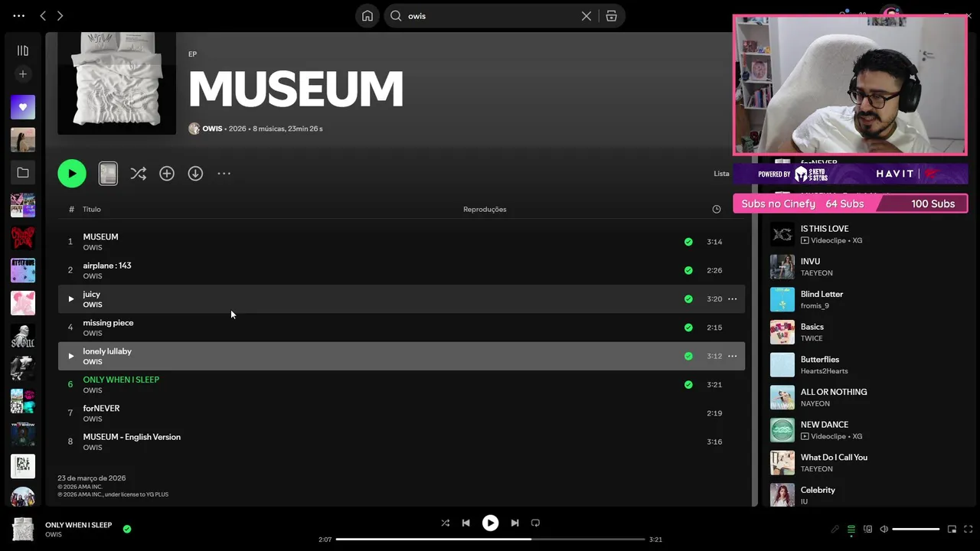Enter fullscreen with the player bar icon
This screenshot has width=980, height=551.
tap(968, 530)
